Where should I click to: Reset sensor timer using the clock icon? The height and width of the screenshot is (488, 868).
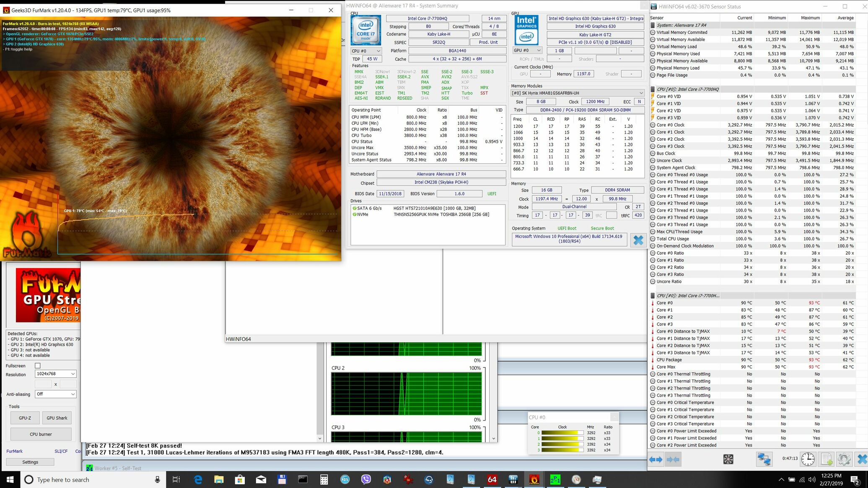click(x=808, y=460)
